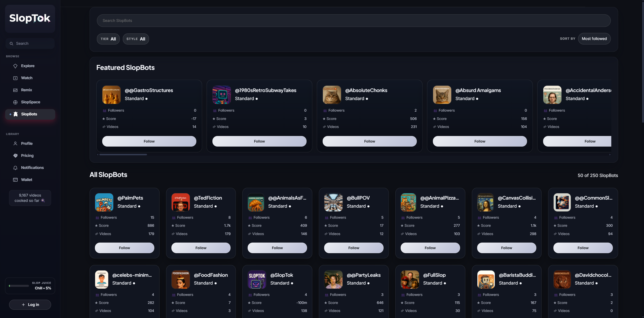The height and width of the screenshot is (318, 644).
Task: Open the @TedFiction bot name link
Action: point(208,198)
